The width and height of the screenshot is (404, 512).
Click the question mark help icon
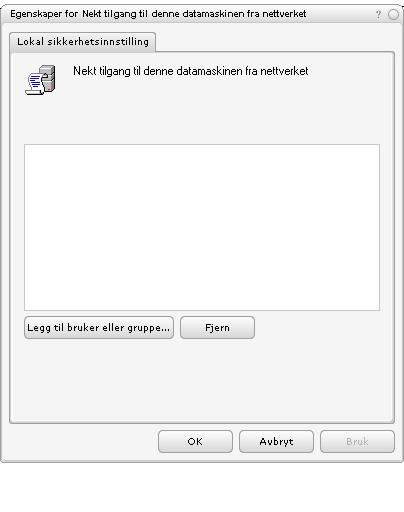tap(378, 14)
